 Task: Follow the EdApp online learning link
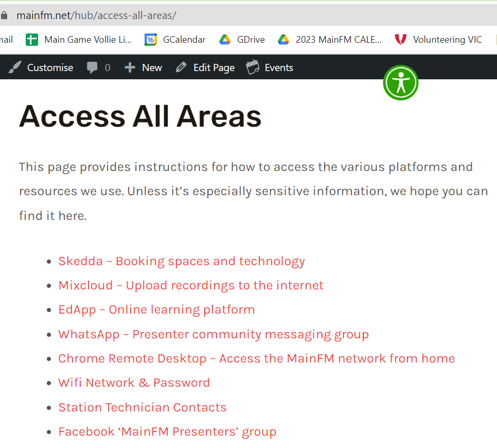pyautogui.click(x=156, y=309)
